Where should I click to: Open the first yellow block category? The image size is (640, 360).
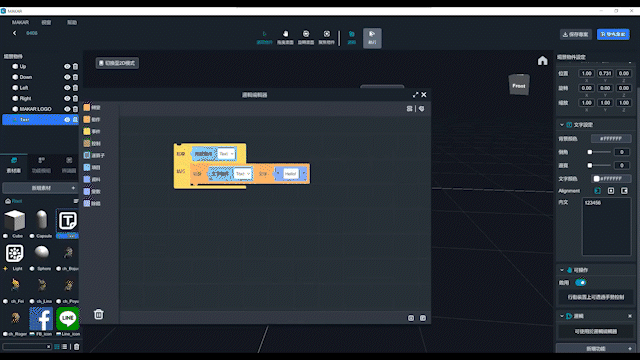[92, 107]
